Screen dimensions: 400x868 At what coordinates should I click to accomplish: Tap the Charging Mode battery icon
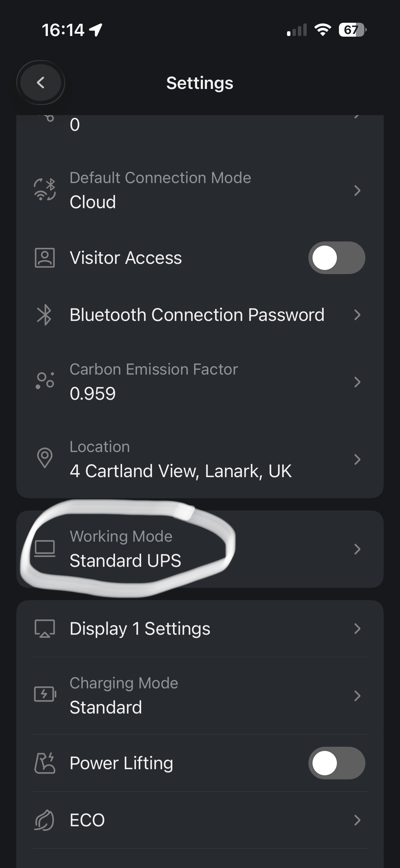pyautogui.click(x=45, y=694)
